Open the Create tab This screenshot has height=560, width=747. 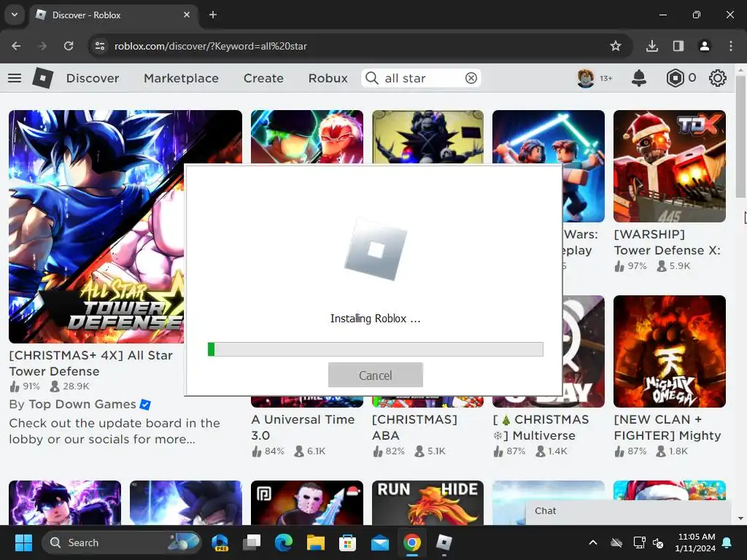(x=263, y=78)
